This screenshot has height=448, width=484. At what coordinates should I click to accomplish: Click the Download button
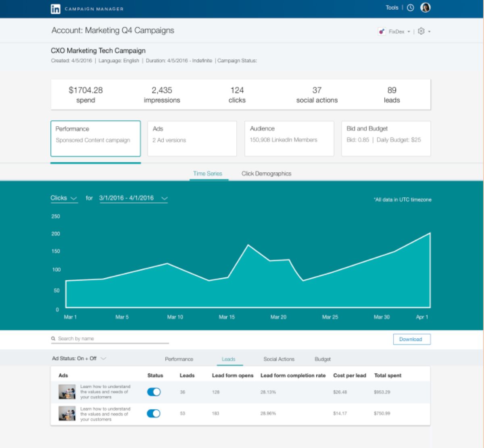click(411, 339)
